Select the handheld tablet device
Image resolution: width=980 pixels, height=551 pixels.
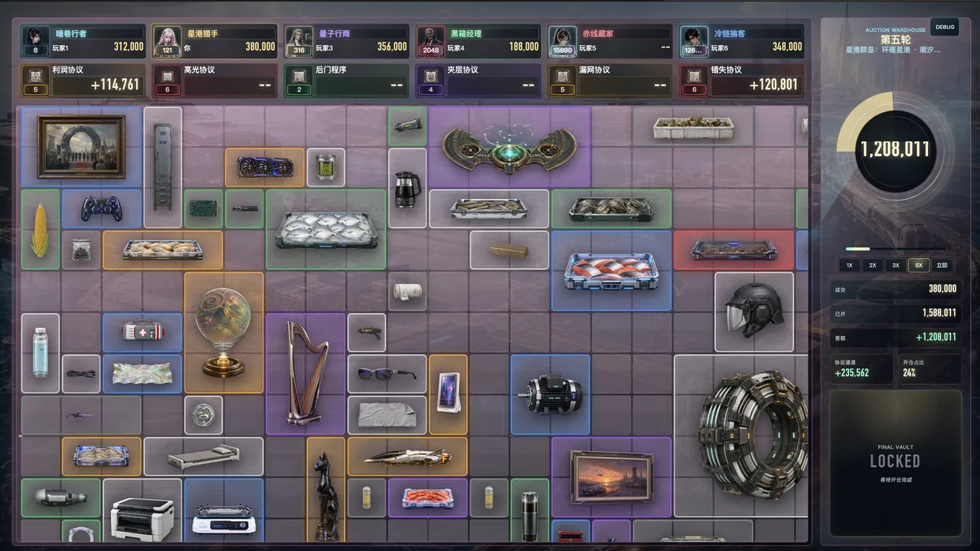(448, 394)
